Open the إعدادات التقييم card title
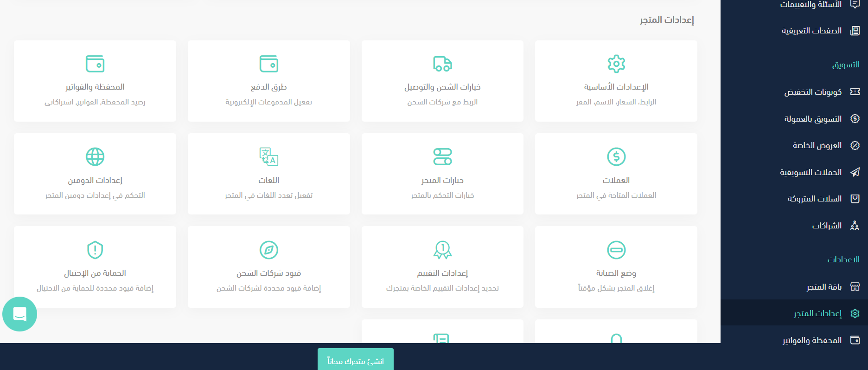The width and height of the screenshot is (868, 370). tap(442, 273)
